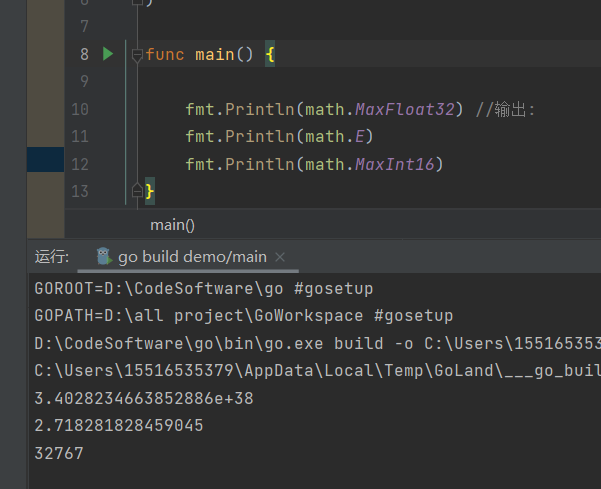
Task: Click the //输出: comment on line 10
Action: tap(505, 110)
